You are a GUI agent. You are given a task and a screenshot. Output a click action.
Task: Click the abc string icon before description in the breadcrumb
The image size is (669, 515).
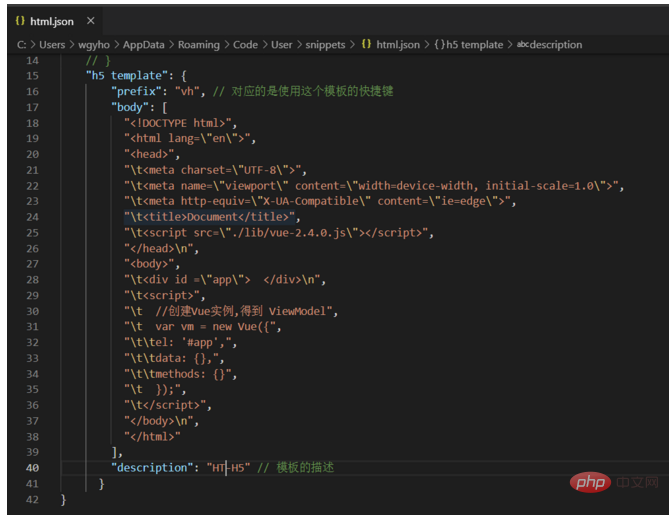523,44
